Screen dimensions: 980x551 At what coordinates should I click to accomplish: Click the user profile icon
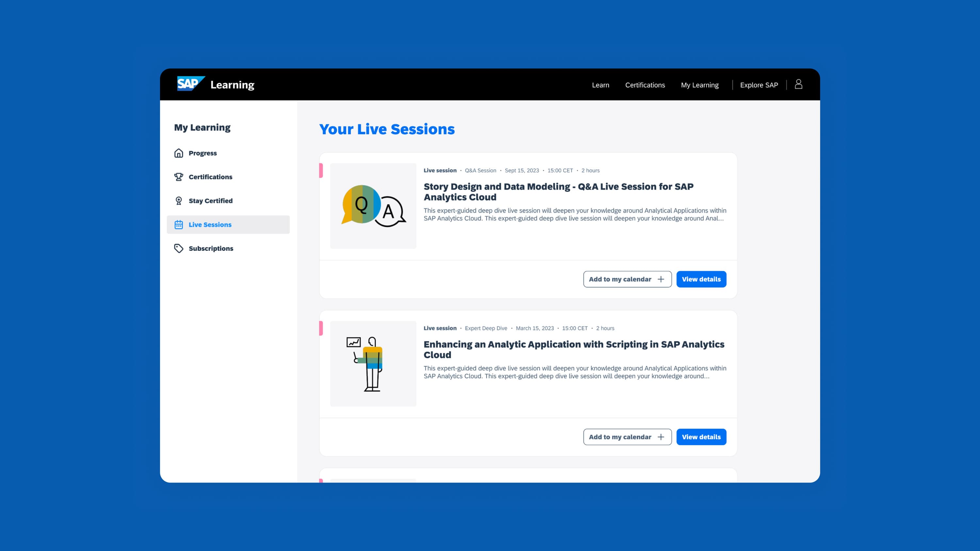click(x=798, y=84)
